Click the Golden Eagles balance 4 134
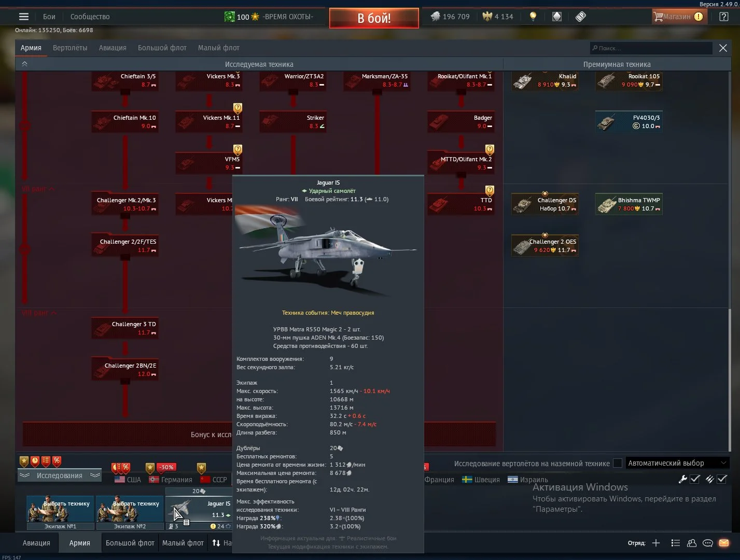740x560 pixels. [498, 17]
